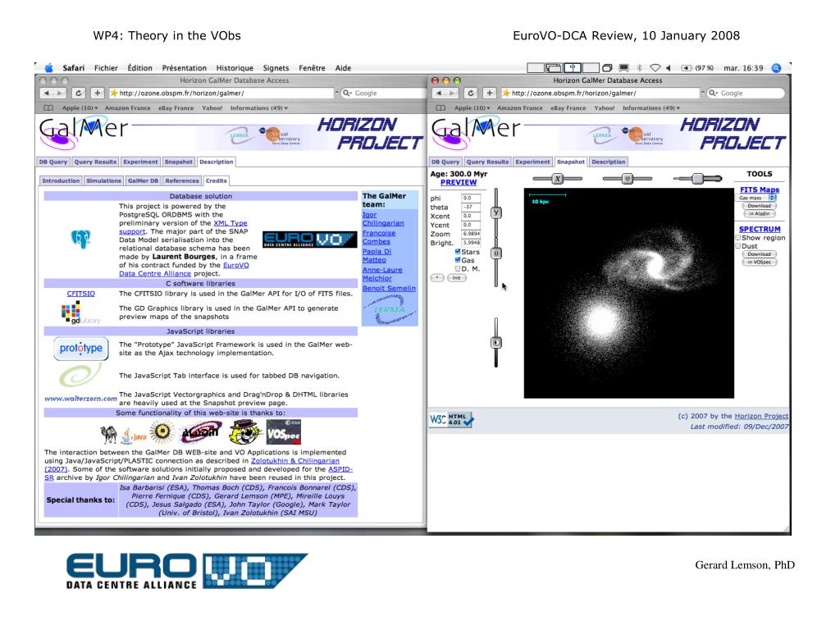This screenshot has width=840, height=630.
Task: Uncheck the Gas checkbox
Action: 458,260
